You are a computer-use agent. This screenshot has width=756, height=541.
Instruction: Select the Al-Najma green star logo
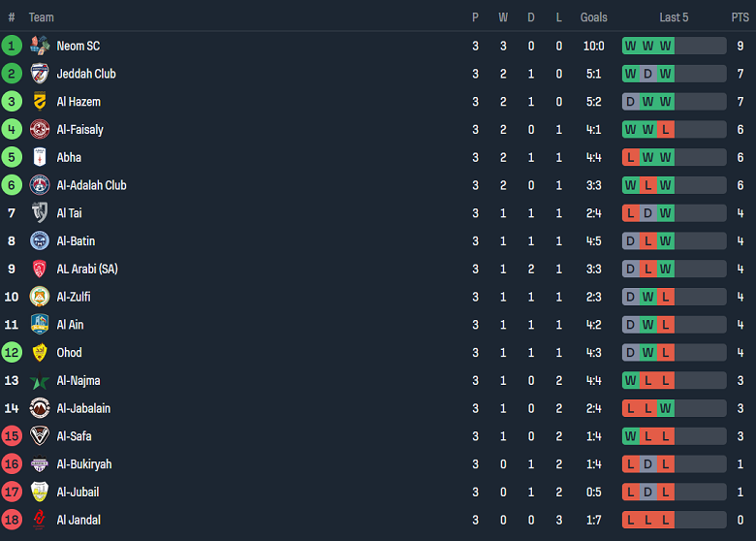pyautogui.click(x=40, y=381)
